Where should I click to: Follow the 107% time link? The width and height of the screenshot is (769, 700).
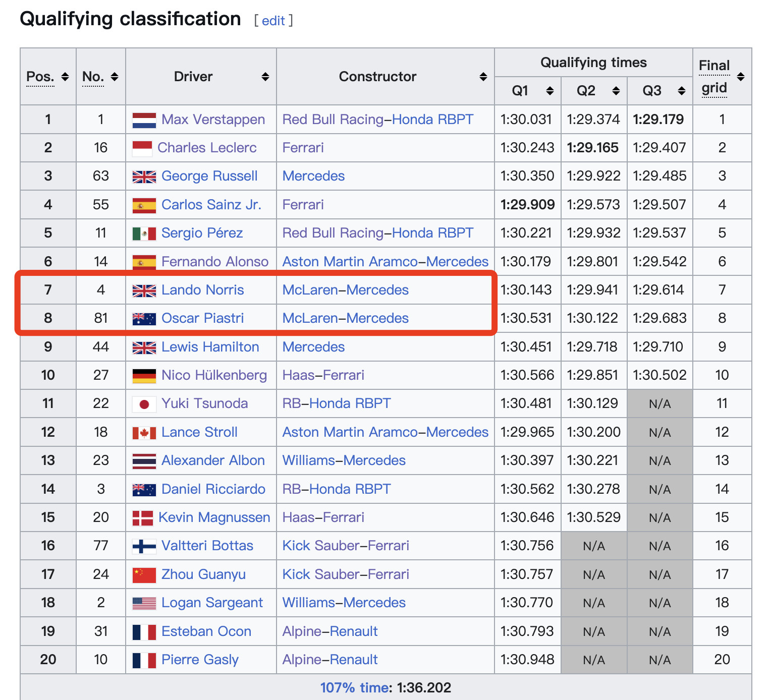(x=355, y=687)
